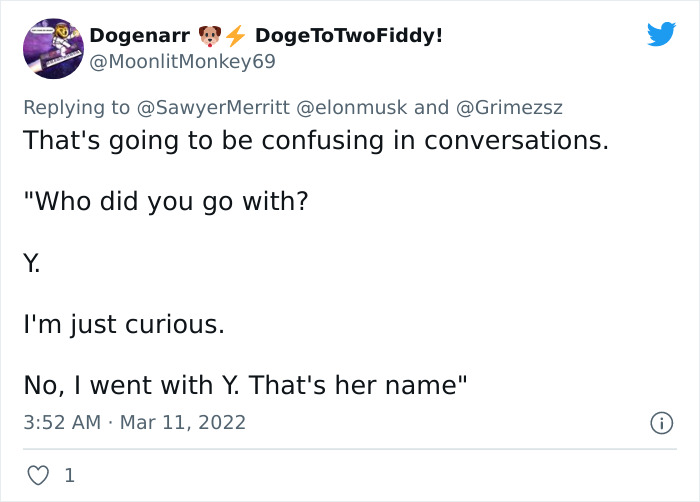Click the 'I'm just curious.' line
Image resolution: width=700 pixels, height=502 pixels.
[x=123, y=325]
